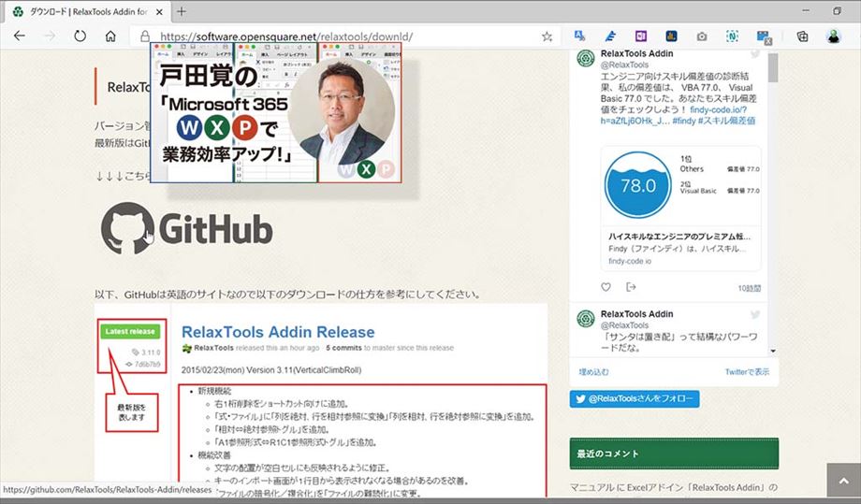
Task: Click the Twitter widget scrollbar thumb
Action: click(x=773, y=68)
